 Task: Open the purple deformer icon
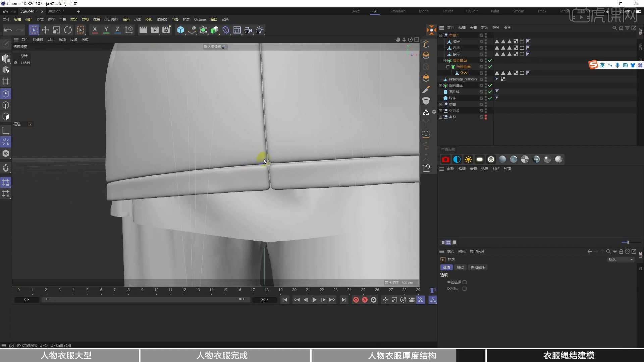[x=226, y=30]
